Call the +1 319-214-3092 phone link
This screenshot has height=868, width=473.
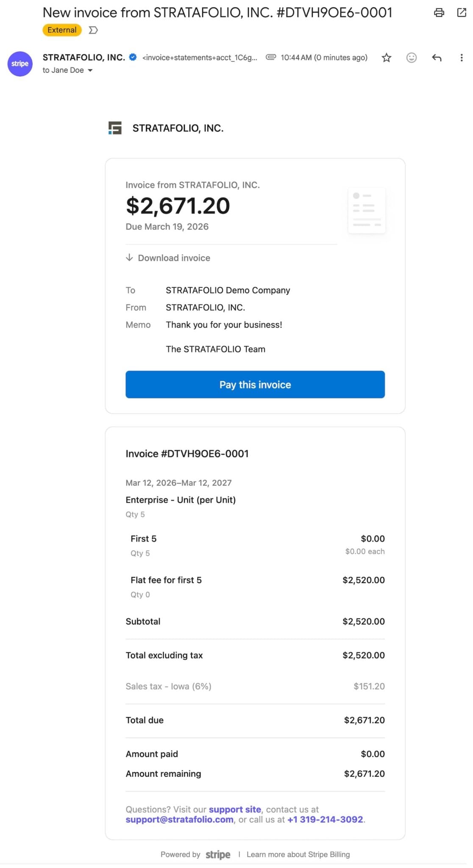(325, 819)
